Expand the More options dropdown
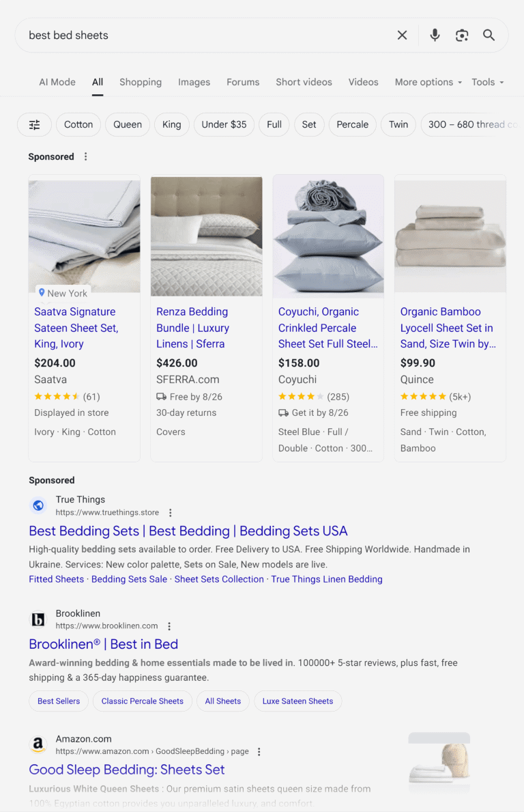Viewport: 524px width, 812px height. tap(428, 82)
